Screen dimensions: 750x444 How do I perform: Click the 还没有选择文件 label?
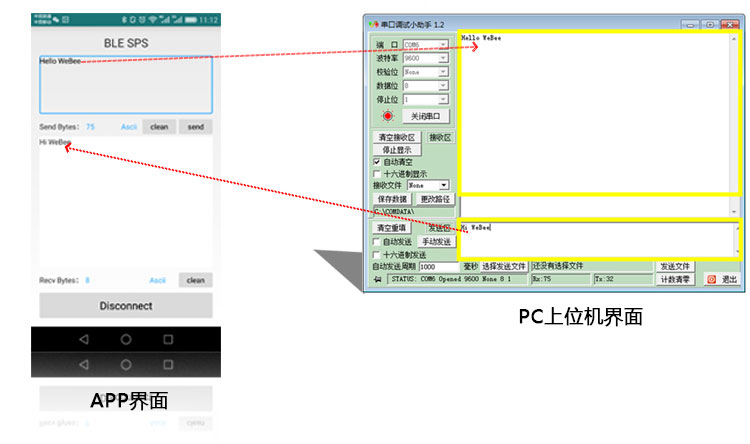[x=557, y=266]
